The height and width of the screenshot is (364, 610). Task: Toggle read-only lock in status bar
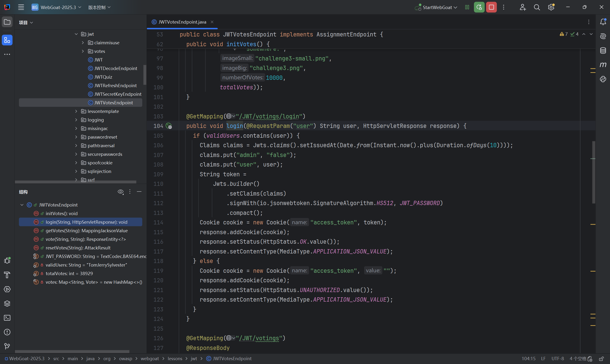point(601,359)
